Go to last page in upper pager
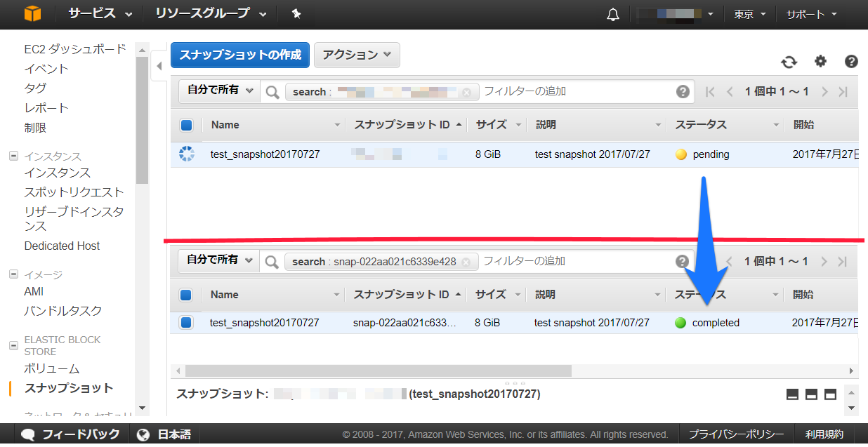The width and height of the screenshot is (868, 447). pos(843,92)
